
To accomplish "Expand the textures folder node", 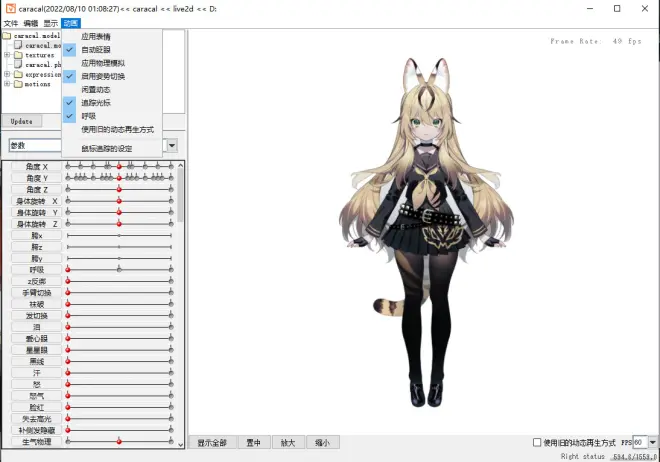I will pos(7,55).
